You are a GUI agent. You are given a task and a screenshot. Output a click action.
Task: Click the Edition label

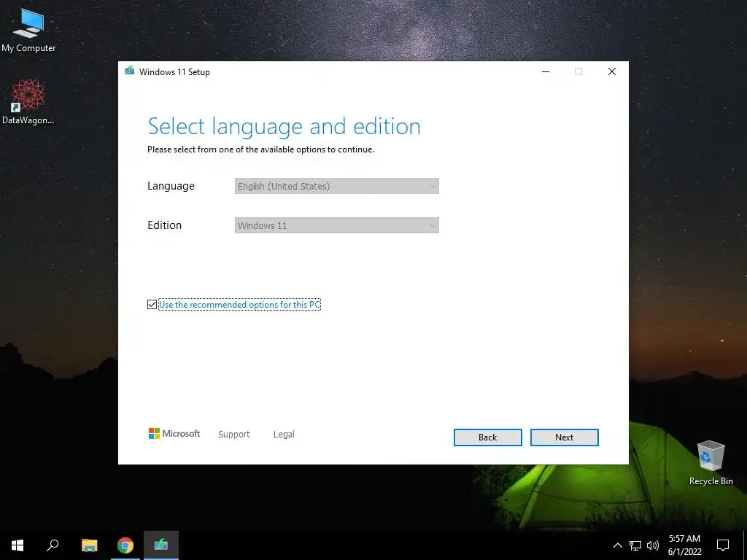[164, 225]
